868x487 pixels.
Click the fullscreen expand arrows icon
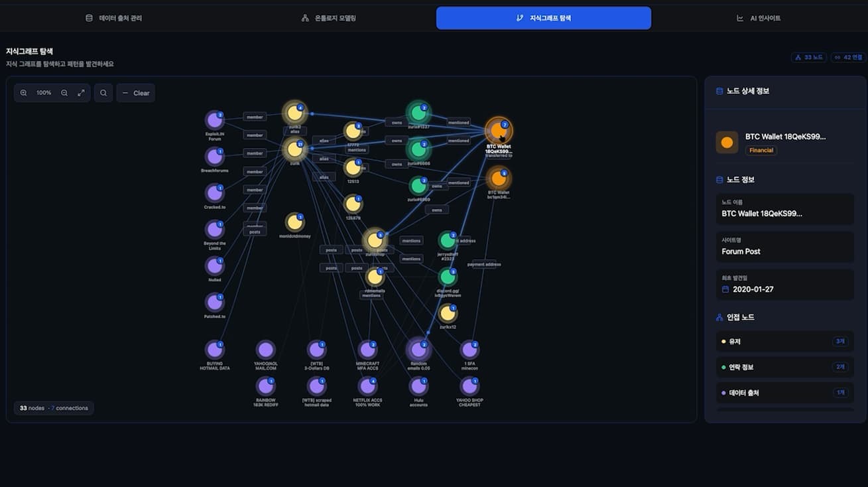pos(81,93)
